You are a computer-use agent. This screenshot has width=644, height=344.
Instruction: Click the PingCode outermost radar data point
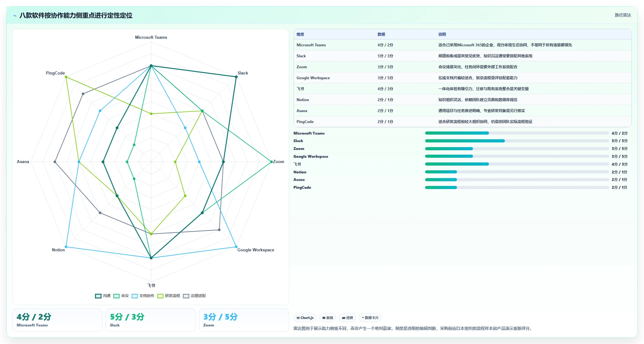tap(66, 77)
